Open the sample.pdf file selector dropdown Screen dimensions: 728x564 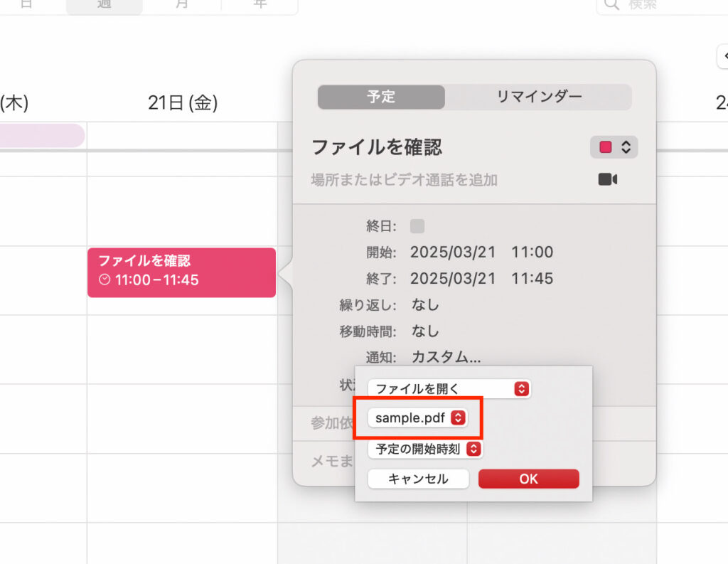[418, 418]
